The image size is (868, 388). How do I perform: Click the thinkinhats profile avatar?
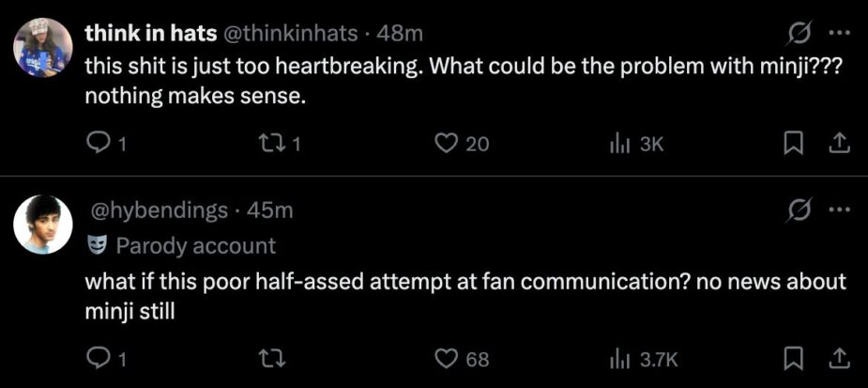click(43, 47)
